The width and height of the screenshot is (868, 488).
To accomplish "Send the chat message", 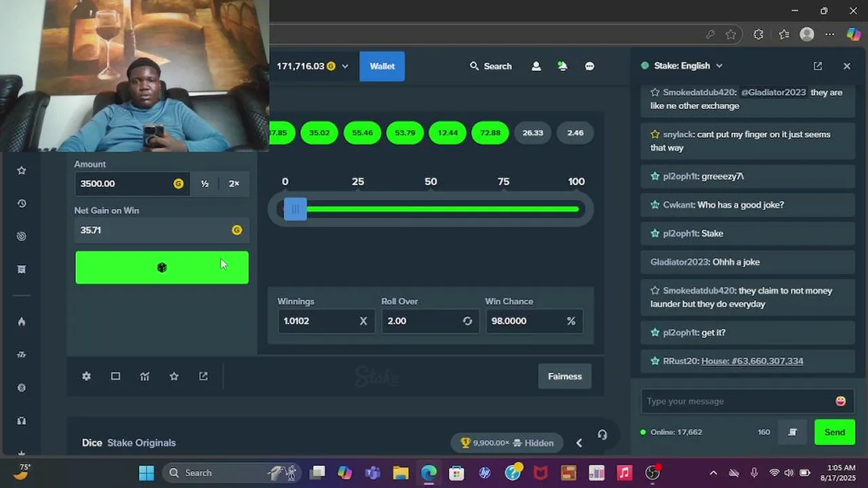I will [835, 432].
